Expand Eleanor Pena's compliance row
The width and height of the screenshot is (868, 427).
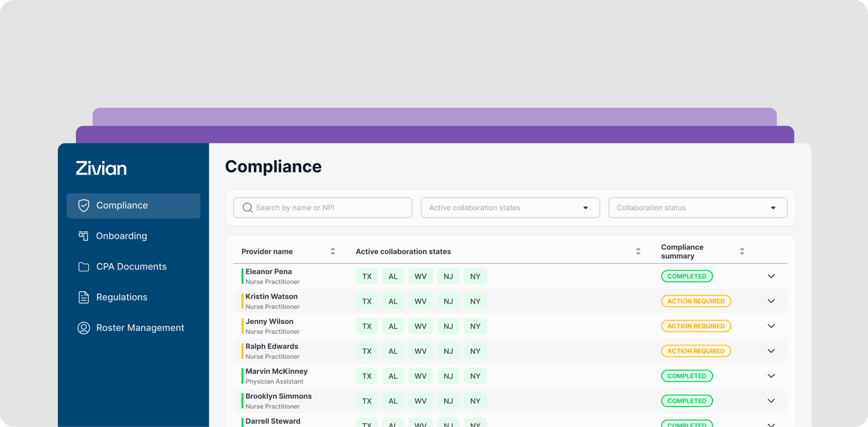771,276
